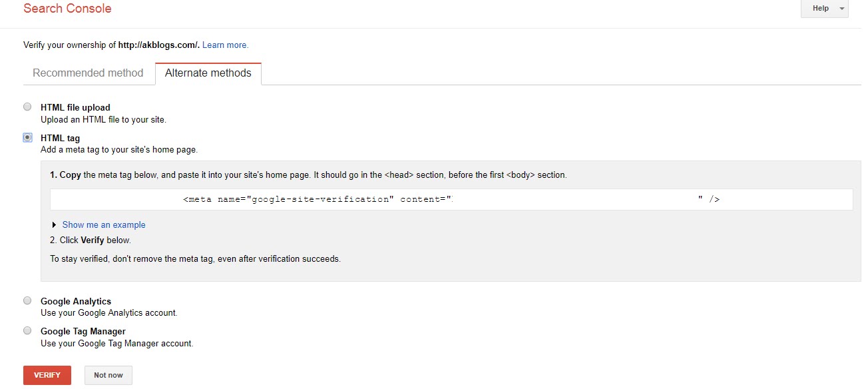Choose the Google Tag Manager verification option
The image size is (868, 389).
tap(27, 330)
